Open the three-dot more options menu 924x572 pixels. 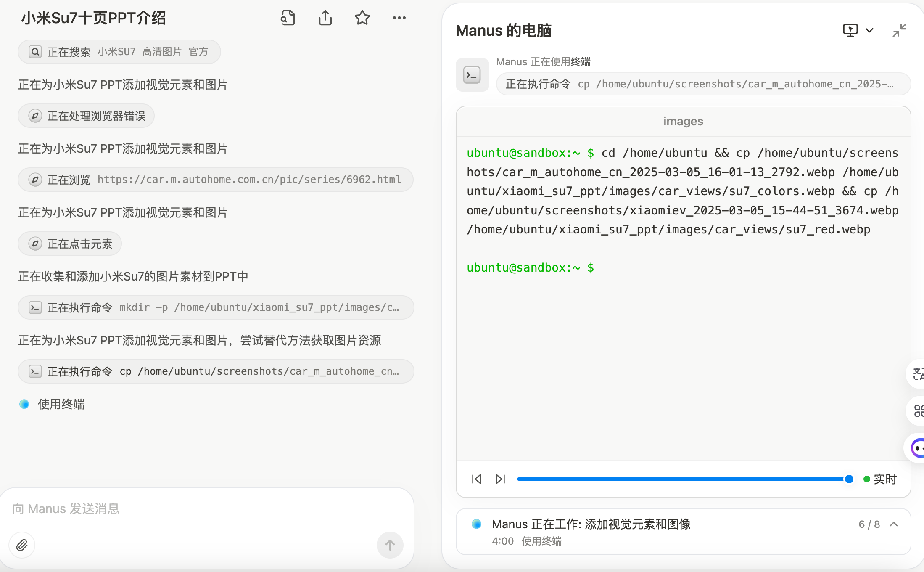399,18
